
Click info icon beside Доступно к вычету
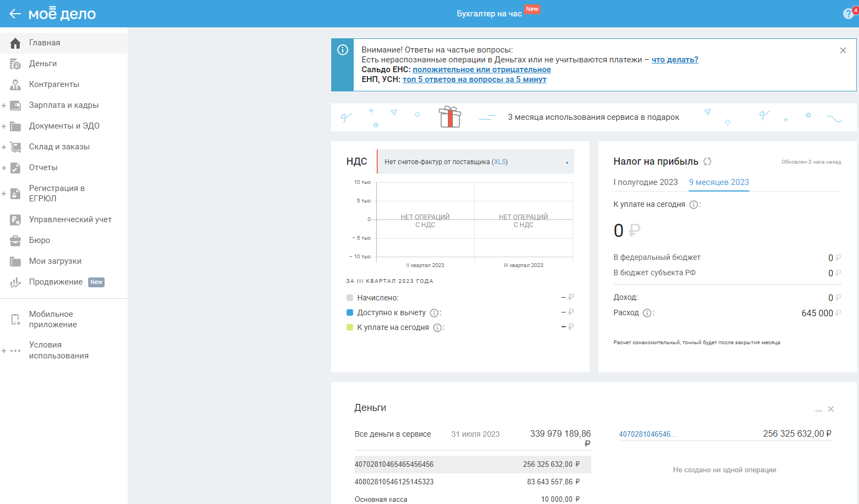[x=434, y=313]
